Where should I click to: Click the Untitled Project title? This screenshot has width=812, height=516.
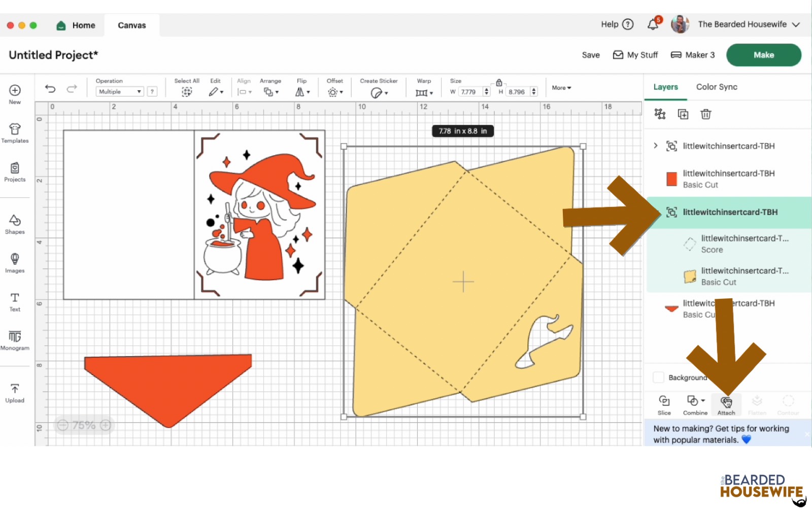[x=53, y=55]
